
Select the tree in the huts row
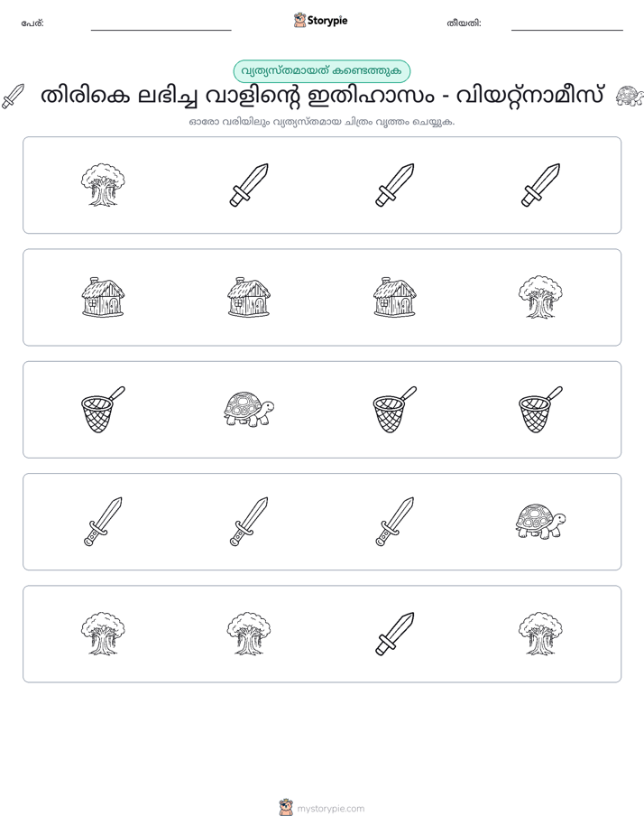click(x=540, y=297)
